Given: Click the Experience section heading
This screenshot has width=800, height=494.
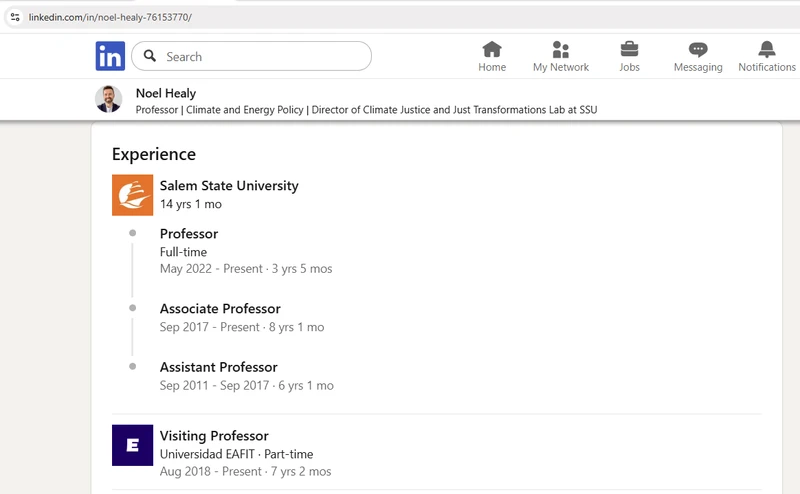Looking at the screenshot, I should 154,154.
